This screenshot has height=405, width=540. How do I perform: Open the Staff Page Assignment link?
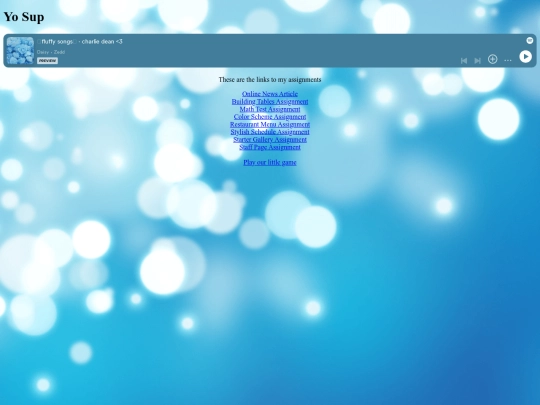coord(270,147)
